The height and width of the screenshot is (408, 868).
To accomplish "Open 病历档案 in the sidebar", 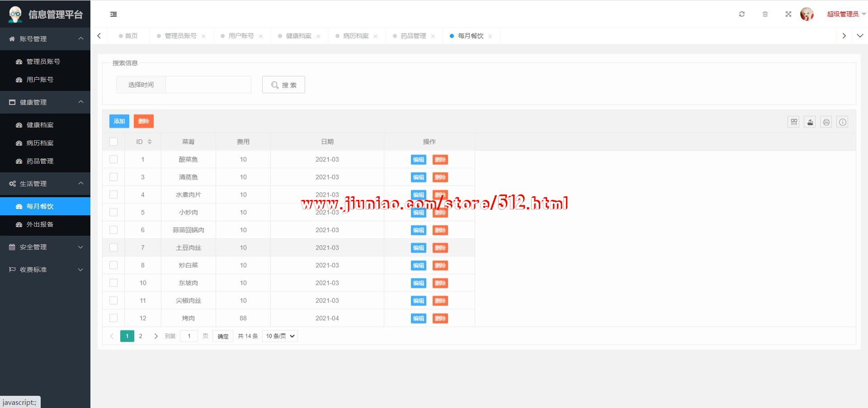I will pyautogui.click(x=45, y=143).
